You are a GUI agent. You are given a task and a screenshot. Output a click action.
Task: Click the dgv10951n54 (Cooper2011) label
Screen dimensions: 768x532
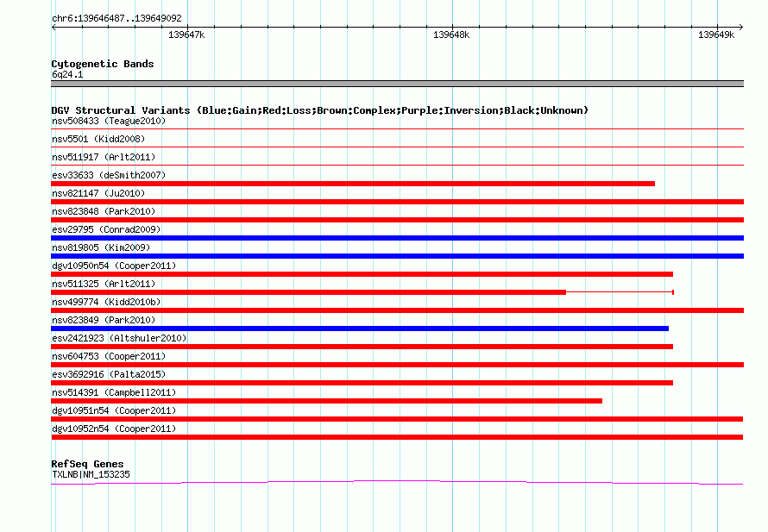coord(114,410)
